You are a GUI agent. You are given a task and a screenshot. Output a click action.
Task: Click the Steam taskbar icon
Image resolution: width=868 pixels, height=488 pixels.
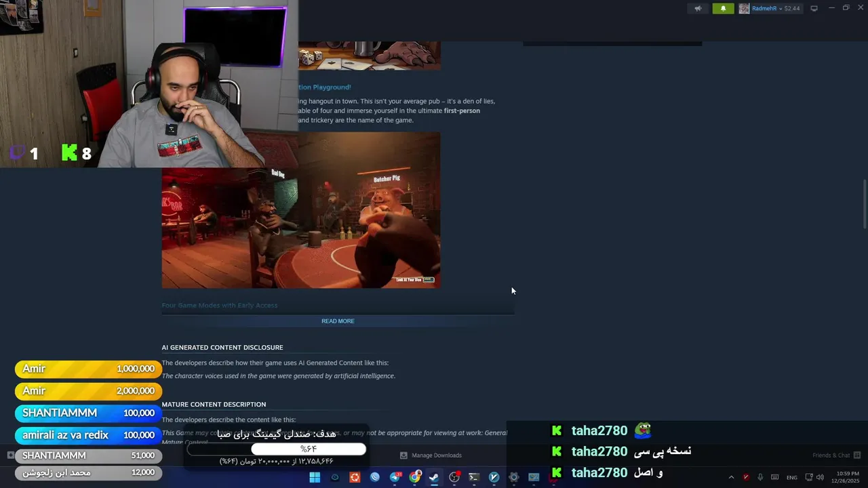pos(434,477)
